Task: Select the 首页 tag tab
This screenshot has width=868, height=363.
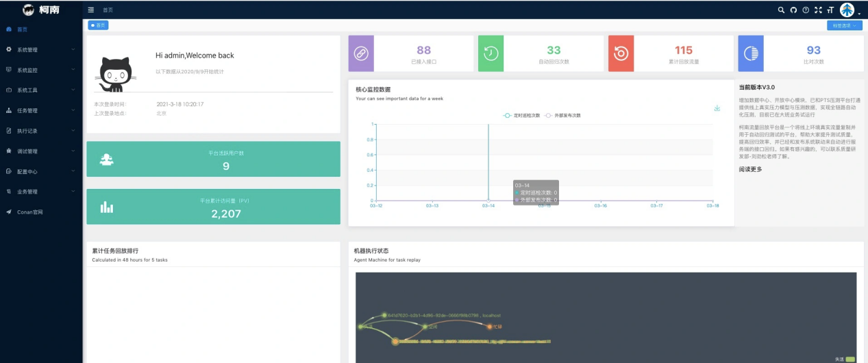Action: (98, 25)
